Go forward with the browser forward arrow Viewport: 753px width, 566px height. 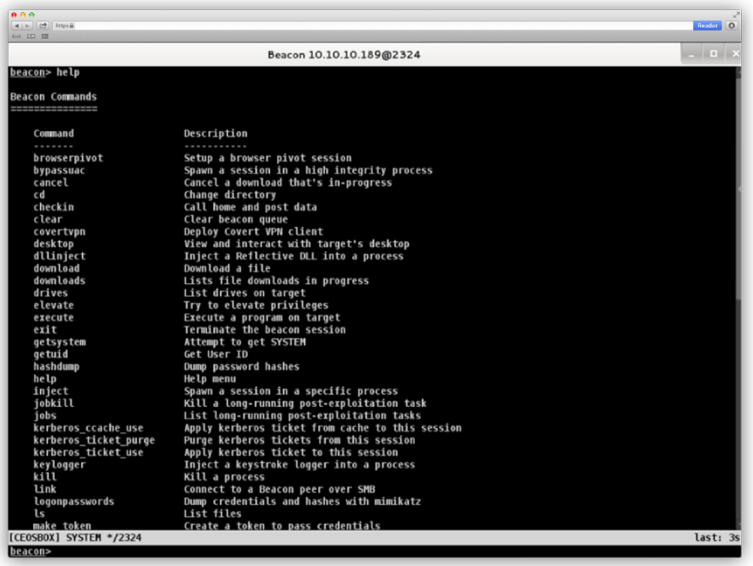click(x=27, y=25)
